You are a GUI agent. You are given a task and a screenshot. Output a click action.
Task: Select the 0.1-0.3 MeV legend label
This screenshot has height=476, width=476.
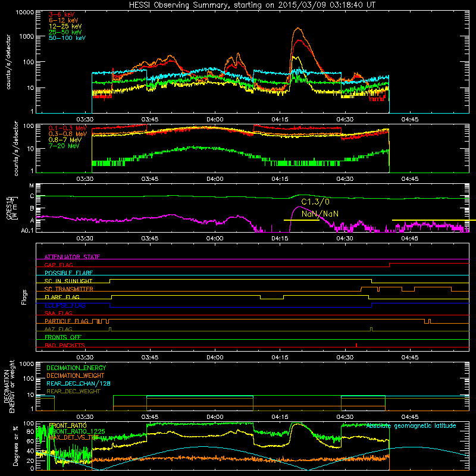[x=68, y=128]
